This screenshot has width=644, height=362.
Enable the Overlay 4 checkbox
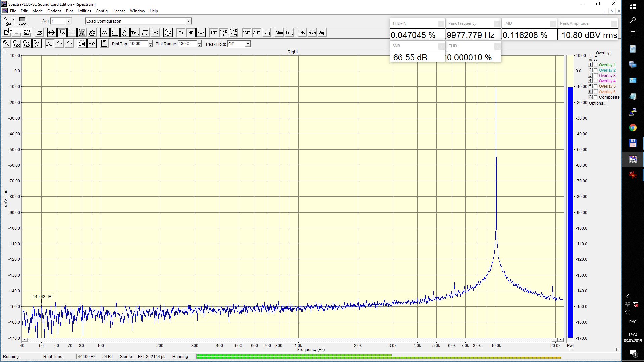tap(596, 81)
